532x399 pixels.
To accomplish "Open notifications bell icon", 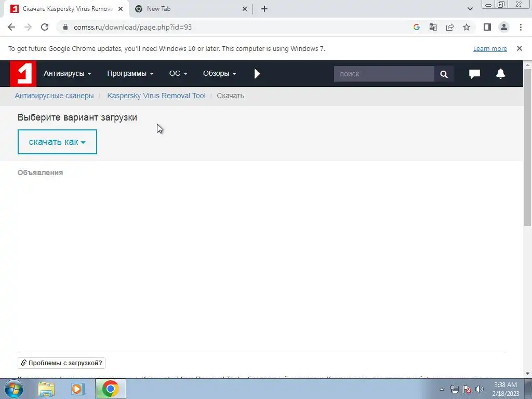I will [x=500, y=74].
